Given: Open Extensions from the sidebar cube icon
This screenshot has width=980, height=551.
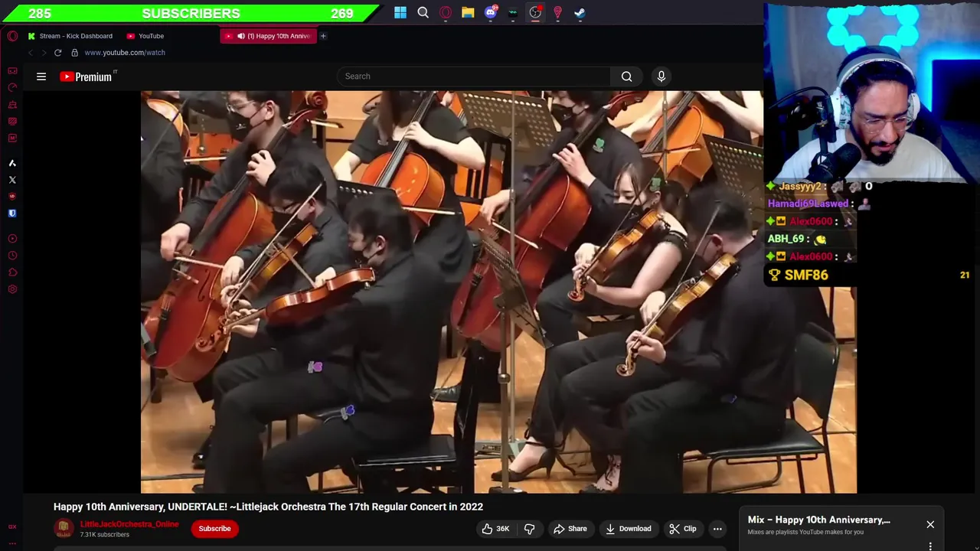Looking at the screenshot, I should click(12, 272).
